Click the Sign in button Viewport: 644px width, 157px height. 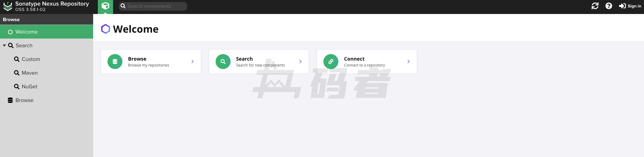tap(630, 6)
